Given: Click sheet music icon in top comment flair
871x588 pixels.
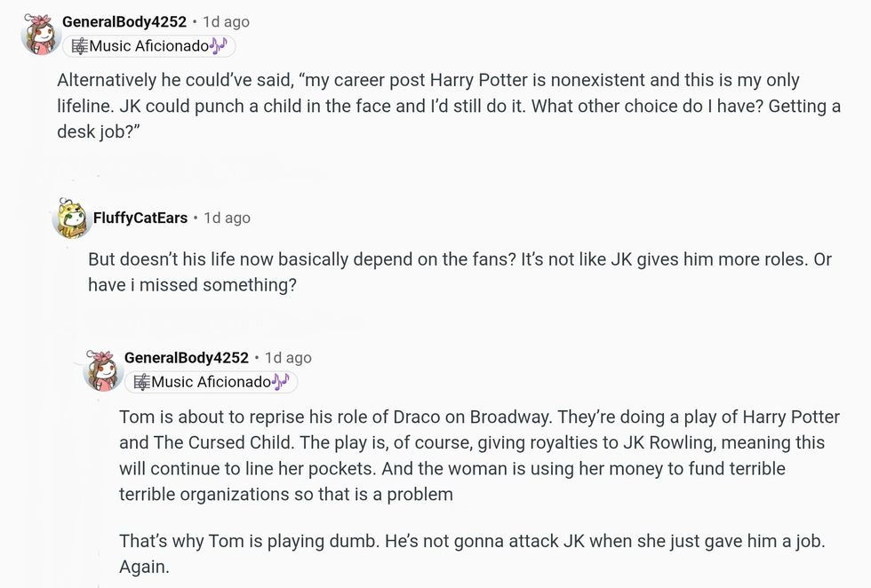Looking at the screenshot, I should tap(80, 46).
